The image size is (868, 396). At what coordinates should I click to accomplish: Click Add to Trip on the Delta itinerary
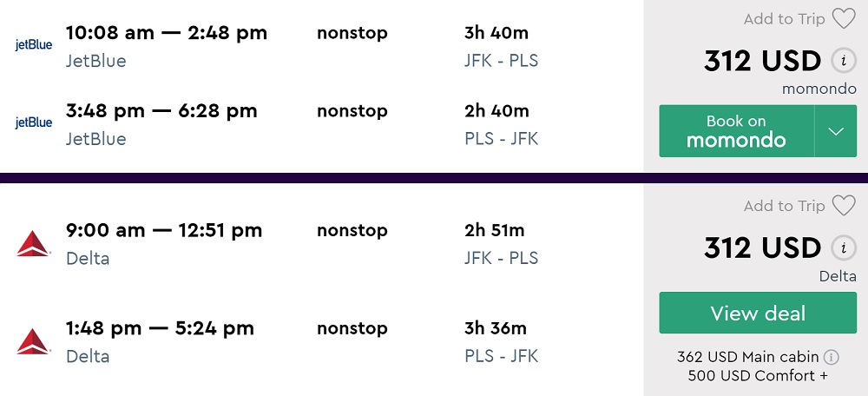(784, 206)
